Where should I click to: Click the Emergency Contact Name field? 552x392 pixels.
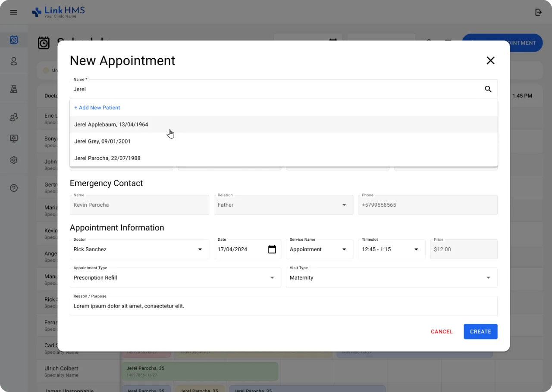click(x=139, y=205)
